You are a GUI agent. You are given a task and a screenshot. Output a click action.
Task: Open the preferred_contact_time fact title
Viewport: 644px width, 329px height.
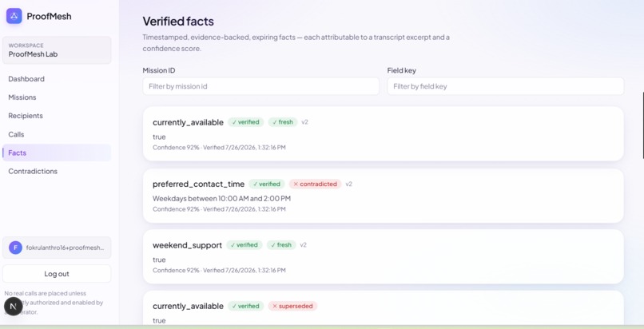click(198, 184)
